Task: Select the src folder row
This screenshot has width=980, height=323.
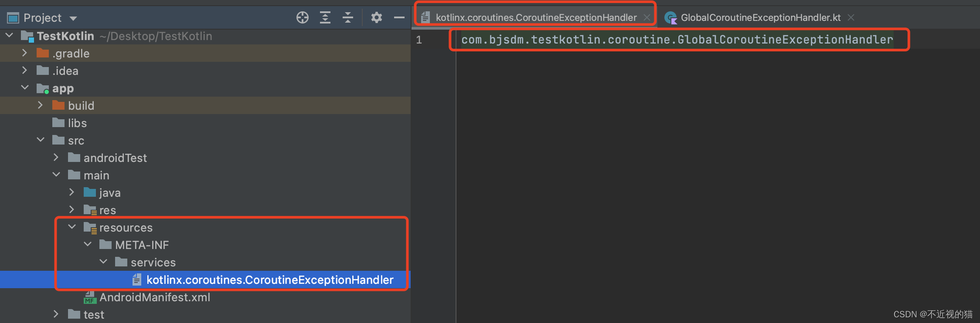Action: (205, 140)
